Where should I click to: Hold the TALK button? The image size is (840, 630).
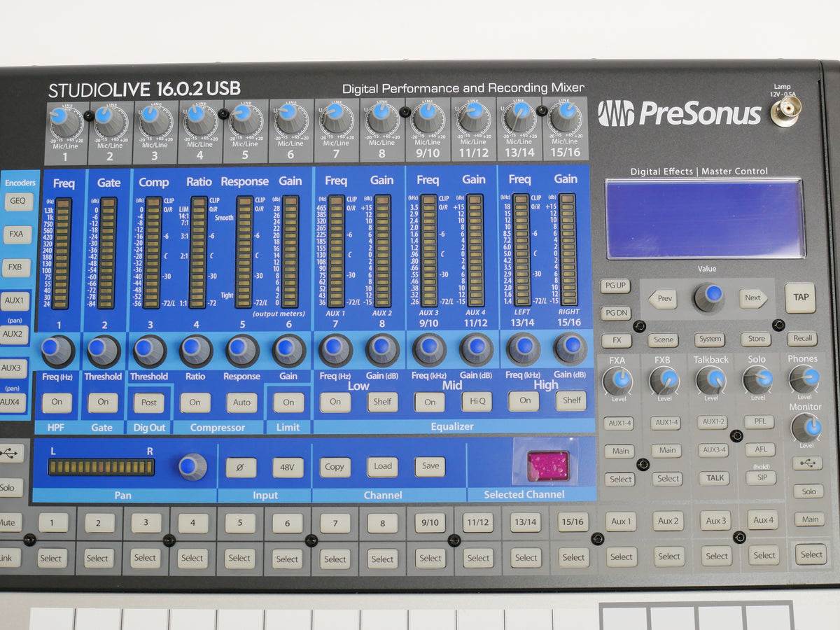pos(715,478)
